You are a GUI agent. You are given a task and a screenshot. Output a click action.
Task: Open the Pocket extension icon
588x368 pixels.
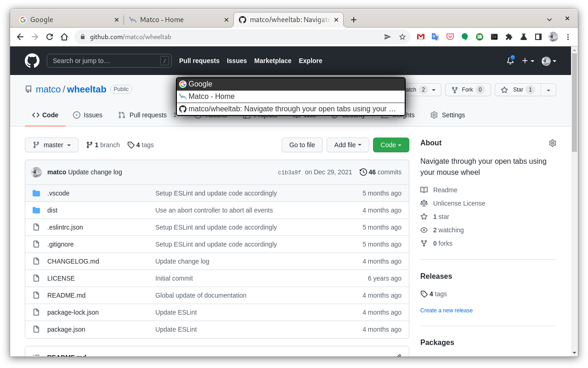coord(450,37)
